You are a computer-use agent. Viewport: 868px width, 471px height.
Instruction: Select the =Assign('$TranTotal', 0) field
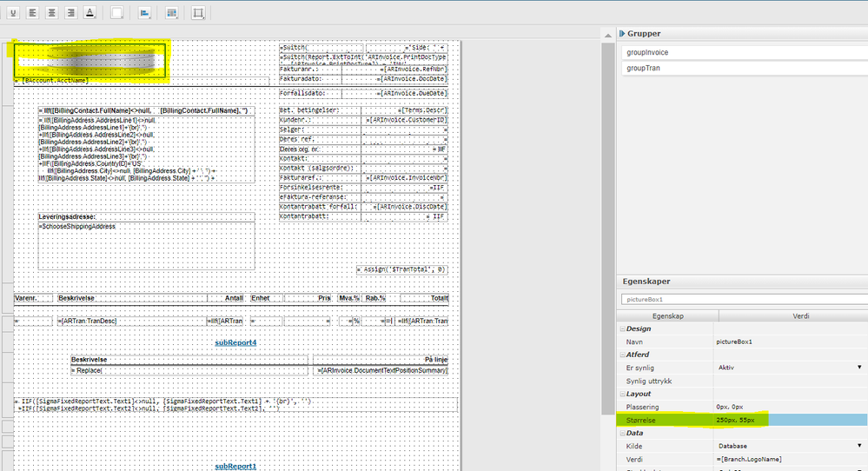tap(402, 269)
